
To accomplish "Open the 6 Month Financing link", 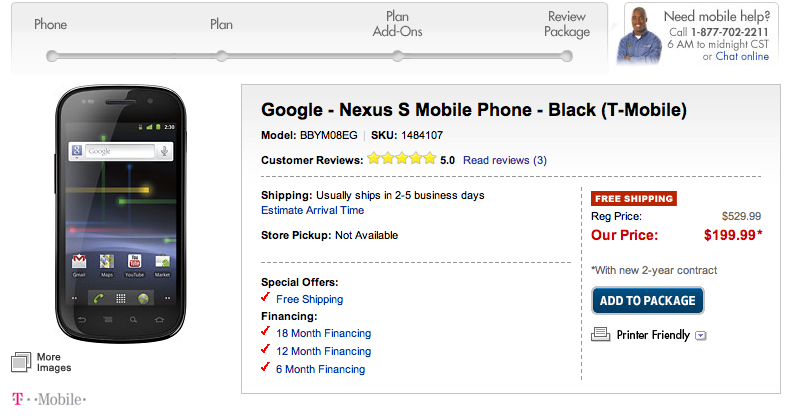I will click(x=320, y=369).
